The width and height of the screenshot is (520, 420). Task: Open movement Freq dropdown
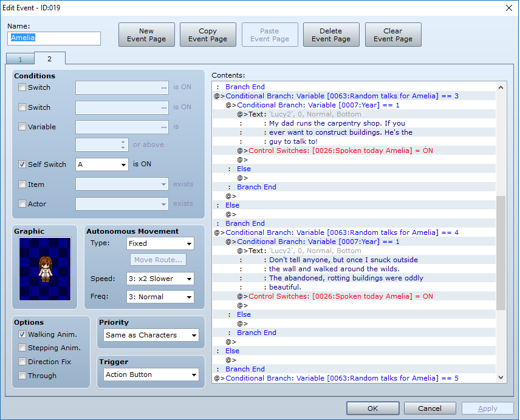(x=160, y=297)
